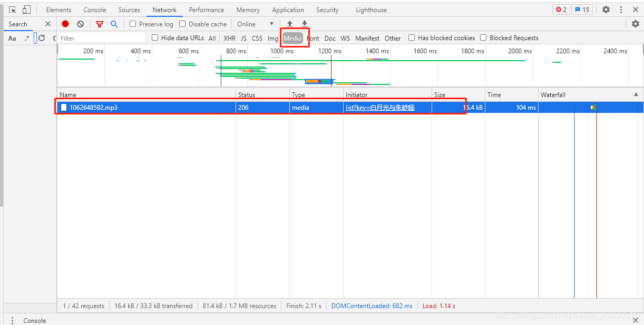Filter requests by All
644x325 pixels.
point(212,38)
